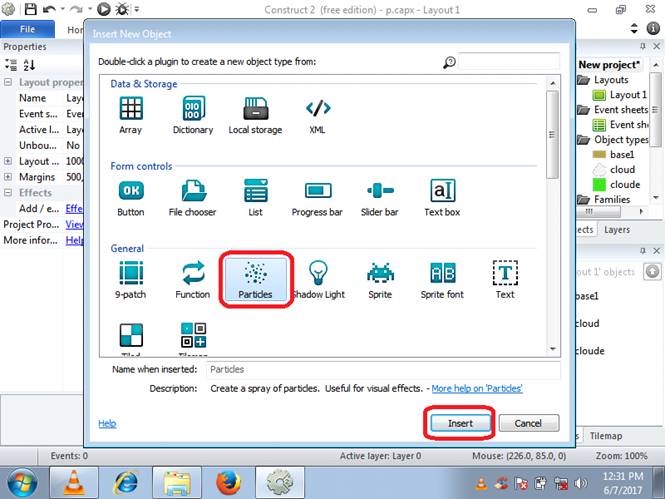The height and width of the screenshot is (499, 665).
Task: Click the Add effects link
Action: [x=74, y=209]
